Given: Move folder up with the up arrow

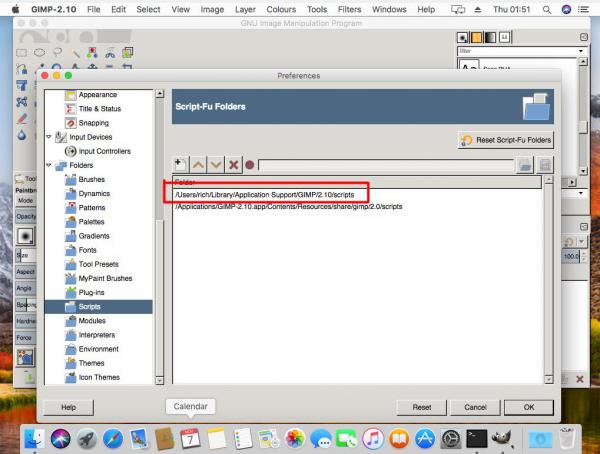Looking at the screenshot, I should (x=198, y=165).
